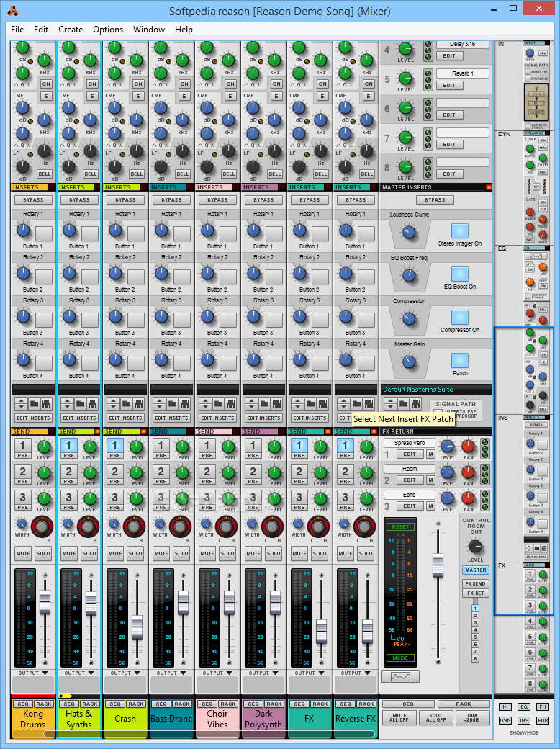
Task: Save insert patch on Hats & Synths channel
Action: (x=93, y=403)
